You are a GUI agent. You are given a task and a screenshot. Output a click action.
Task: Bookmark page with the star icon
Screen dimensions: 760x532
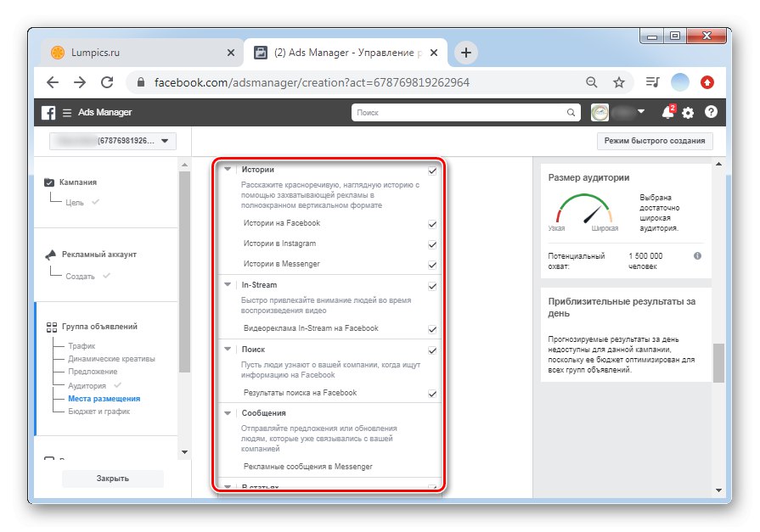619,82
